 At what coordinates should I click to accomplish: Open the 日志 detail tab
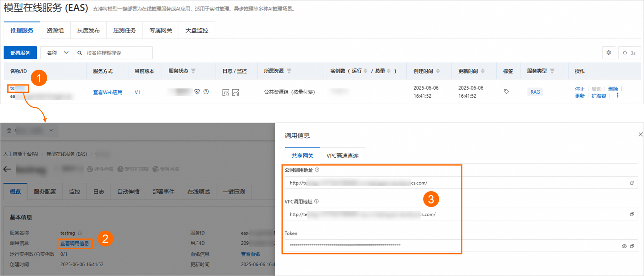(99, 192)
